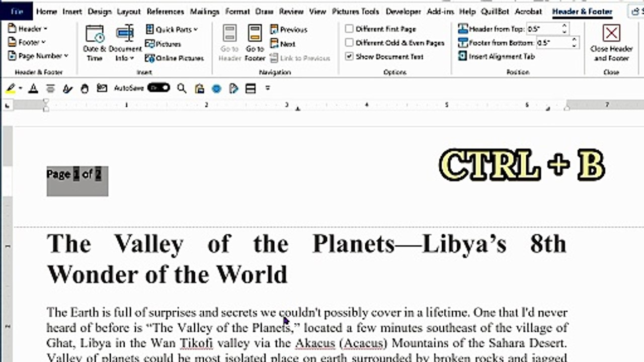
Task: Click the Footer from Bottom icon
Action: tap(463, 43)
